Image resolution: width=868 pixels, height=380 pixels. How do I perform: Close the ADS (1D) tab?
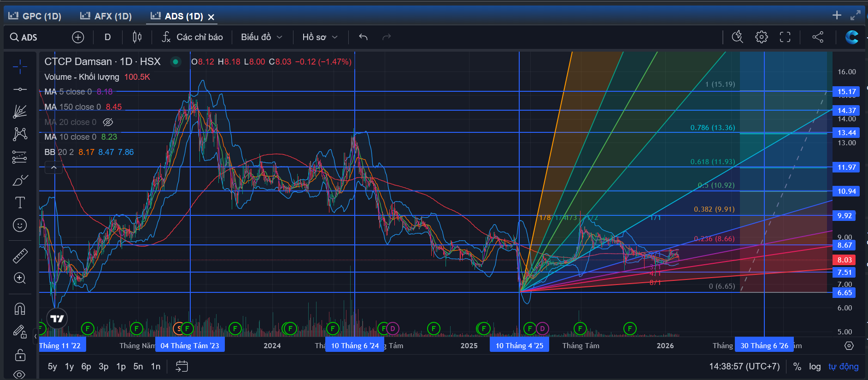(211, 17)
